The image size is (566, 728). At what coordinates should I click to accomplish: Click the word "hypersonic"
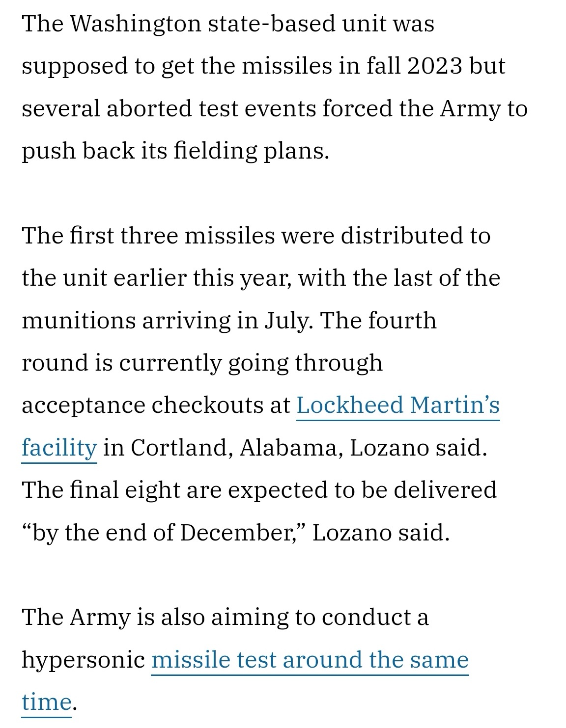pos(84,660)
